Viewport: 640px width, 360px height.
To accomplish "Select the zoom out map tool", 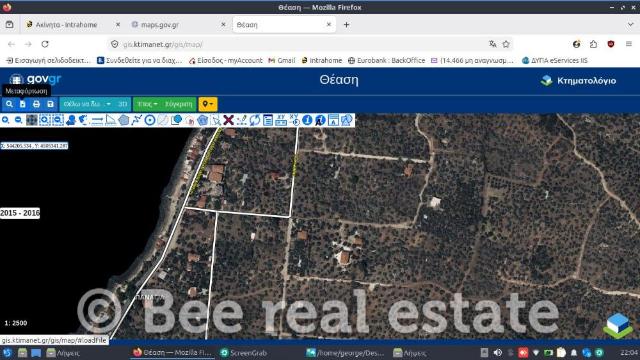I will (18, 120).
